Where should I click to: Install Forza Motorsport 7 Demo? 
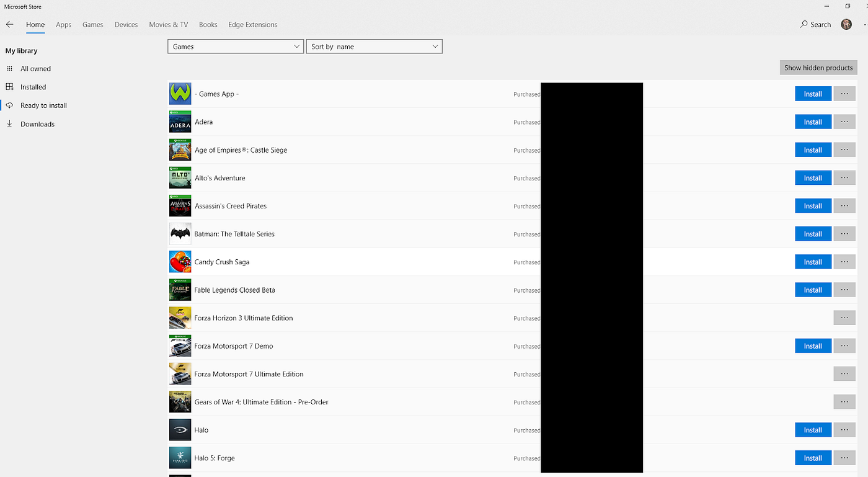tap(813, 345)
